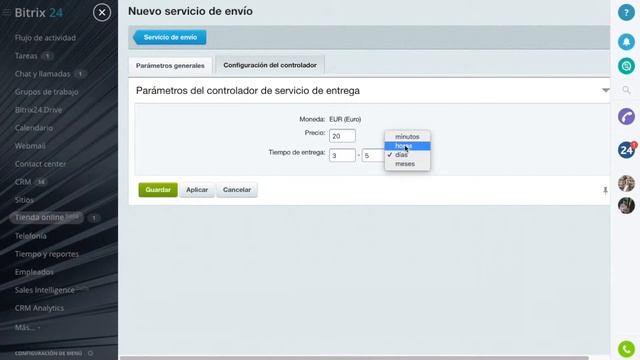Open CRM in sidebar
Screen dimensions: 640x360
[x=23, y=182]
